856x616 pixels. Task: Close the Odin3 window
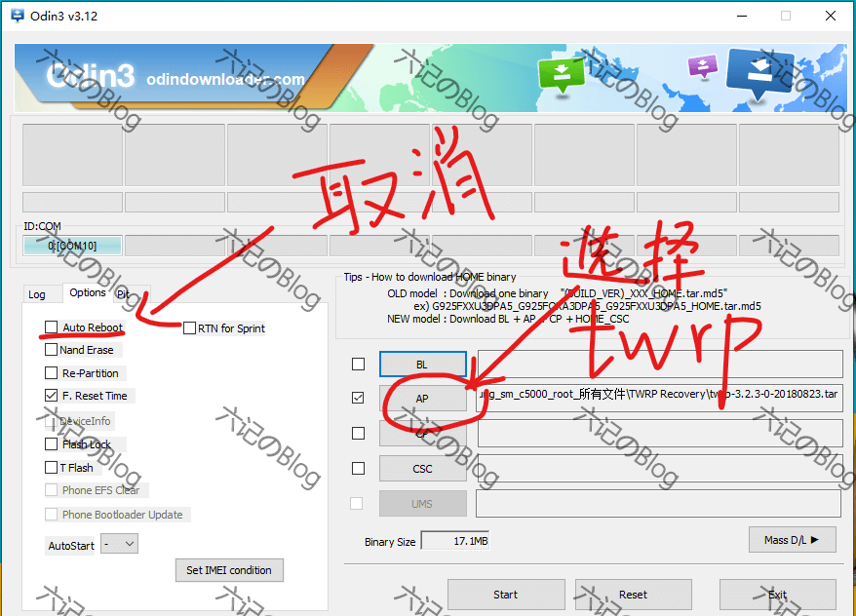[x=831, y=16]
